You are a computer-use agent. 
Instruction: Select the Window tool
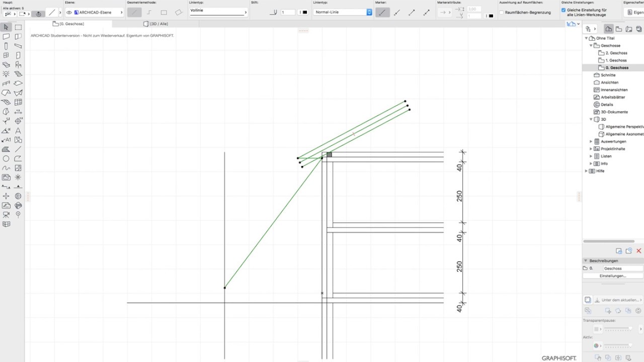pyautogui.click(x=6, y=55)
